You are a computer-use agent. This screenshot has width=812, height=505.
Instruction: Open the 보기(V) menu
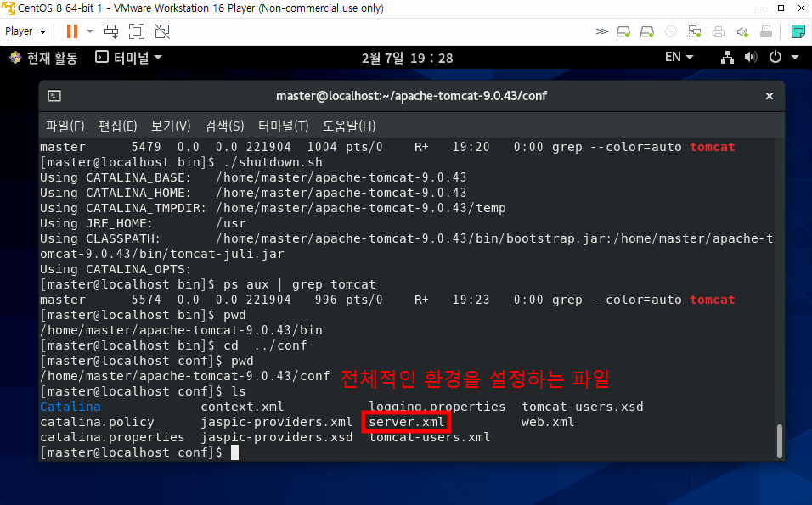click(171, 126)
